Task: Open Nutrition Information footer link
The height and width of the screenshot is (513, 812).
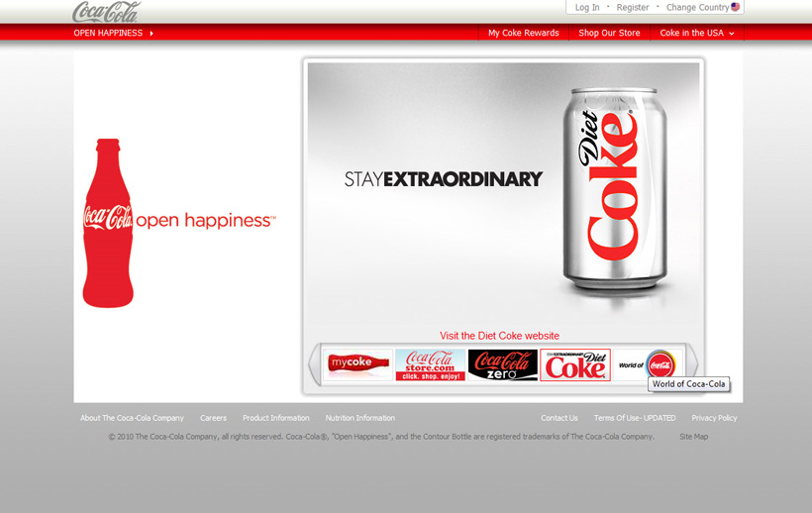Action: point(359,418)
